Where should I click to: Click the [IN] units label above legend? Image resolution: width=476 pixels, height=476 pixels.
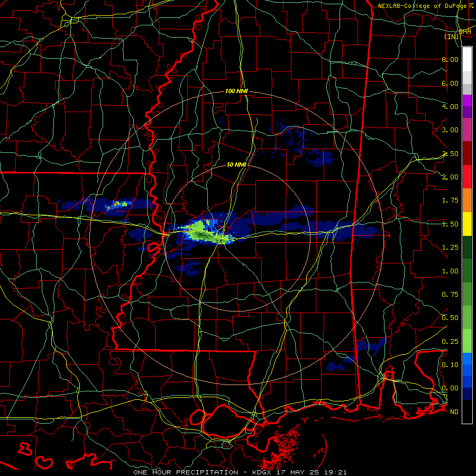[x=452, y=36]
